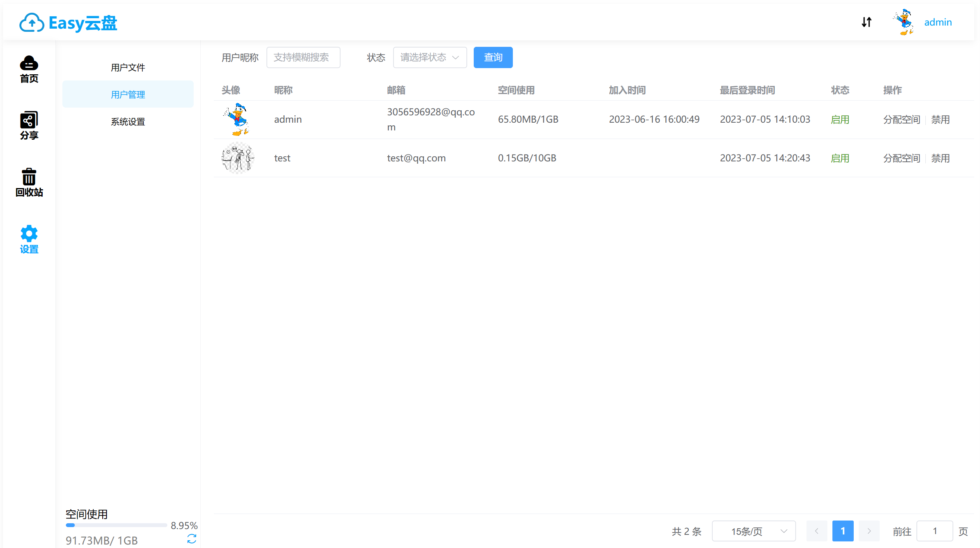Select the 分享 share icon in sidebar
Image resolution: width=980 pixels, height=548 pixels.
pos(29,125)
